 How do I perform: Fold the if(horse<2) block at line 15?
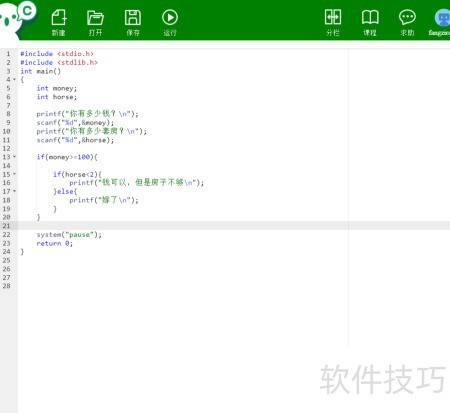point(14,174)
